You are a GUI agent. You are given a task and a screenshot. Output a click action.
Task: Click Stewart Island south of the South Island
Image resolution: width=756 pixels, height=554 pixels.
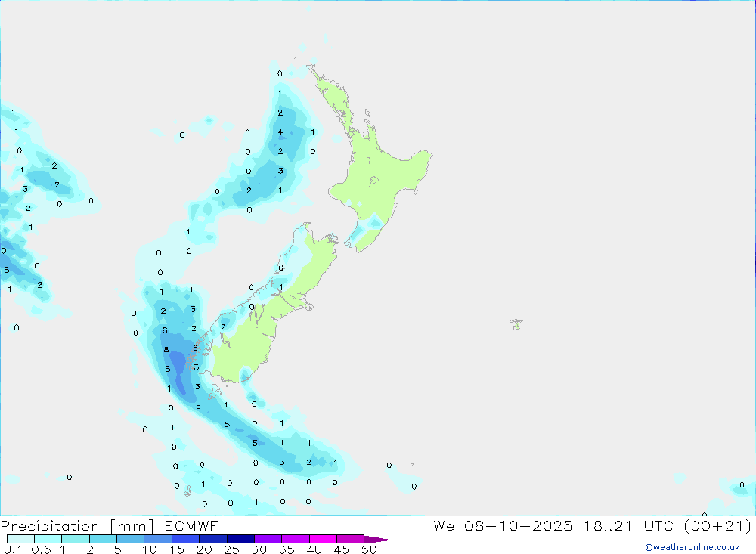[x=215, y=392]
